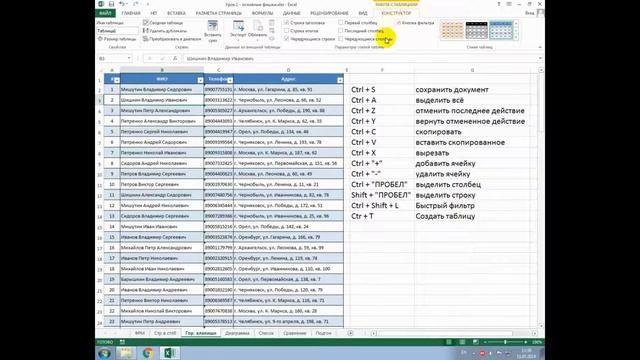Image resolution: width=640 pixels, height=360 pixels.
Task: Click the Excel icon in taskbar
Action: [169, 353]
